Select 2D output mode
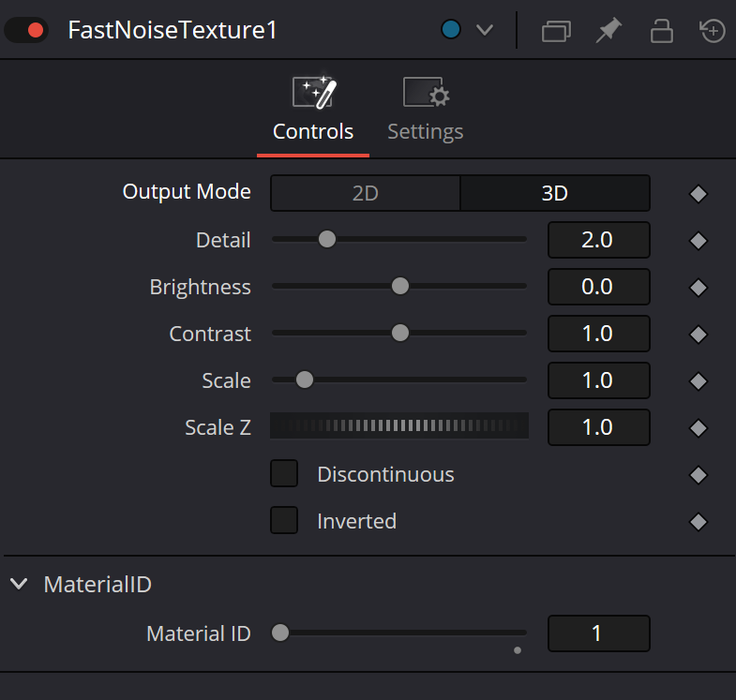 365,193
